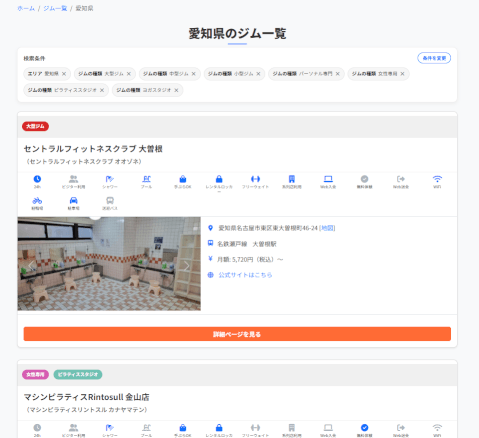Click the train icon beside 名鉄瀬戸線 大曽根駅
Viewport: 479px width, 438px height.
point(210,243)
